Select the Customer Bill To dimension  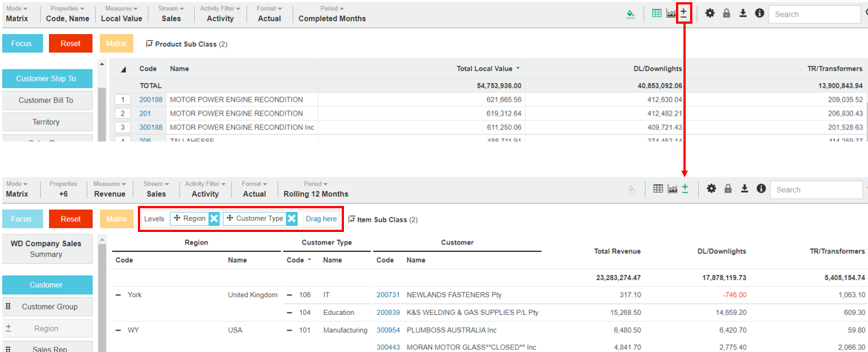click(x=47, y=100)
